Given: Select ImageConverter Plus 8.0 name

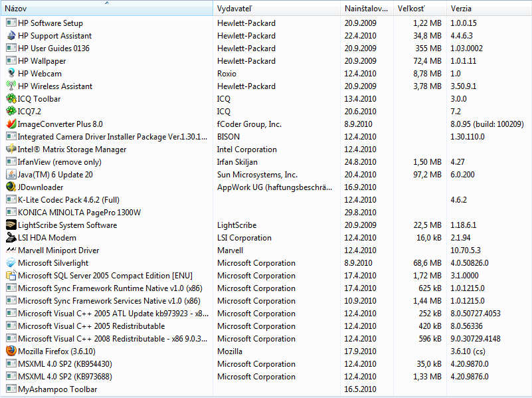Looking at the screenshot, I should point(60,124).
